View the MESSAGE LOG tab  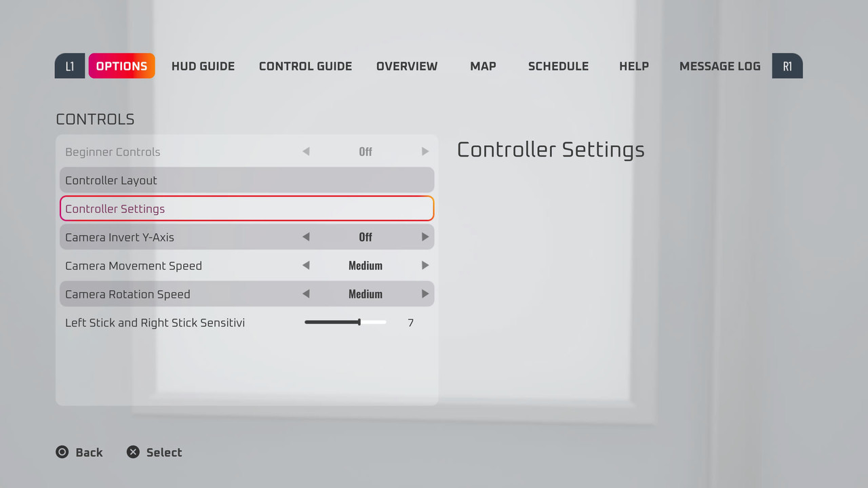[719, 66]
